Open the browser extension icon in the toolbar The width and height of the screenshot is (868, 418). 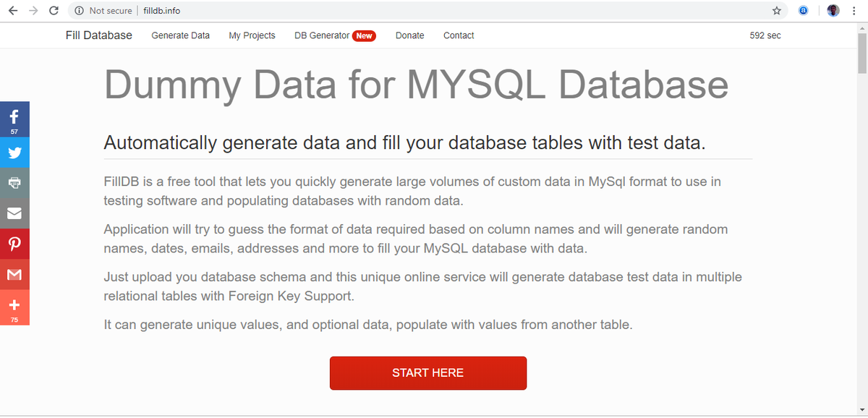coord(803,10)
